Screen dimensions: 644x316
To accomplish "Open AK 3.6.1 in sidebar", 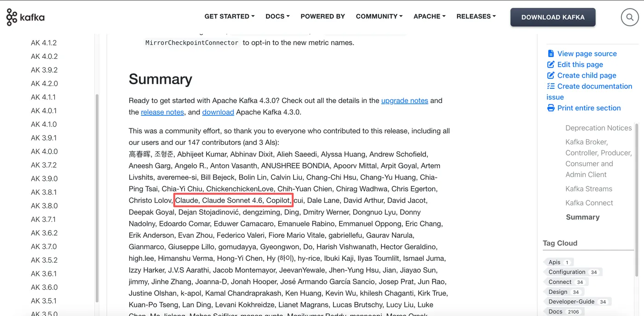I will pos(44,273).
